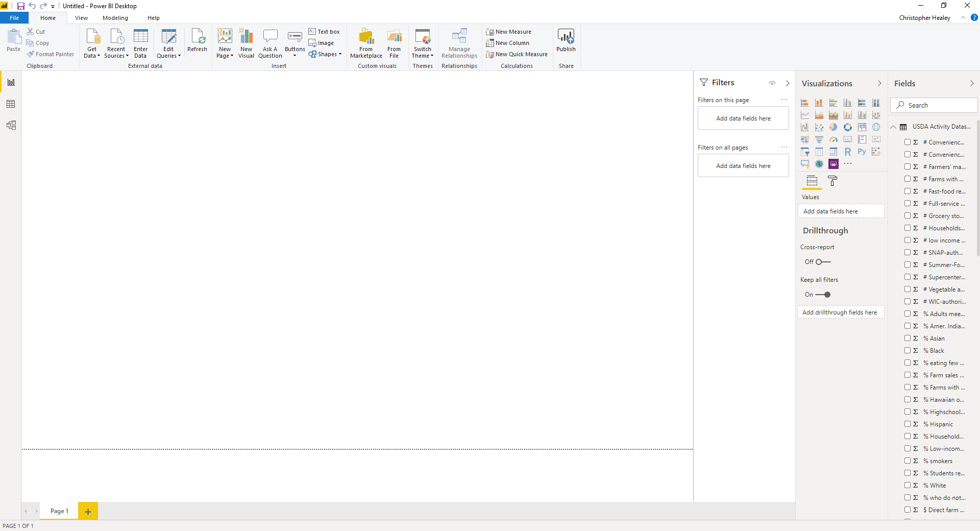Open the View ribbon tab
This screenshot has height=531, width=980.
click(x=81, y=18)
